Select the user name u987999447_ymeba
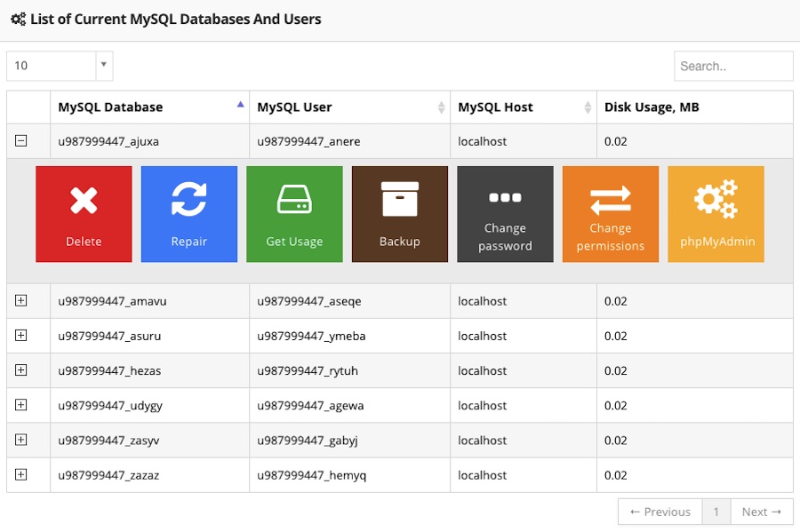Image resolution: width=800 pixels, height=532 pixels. point(311,336)
